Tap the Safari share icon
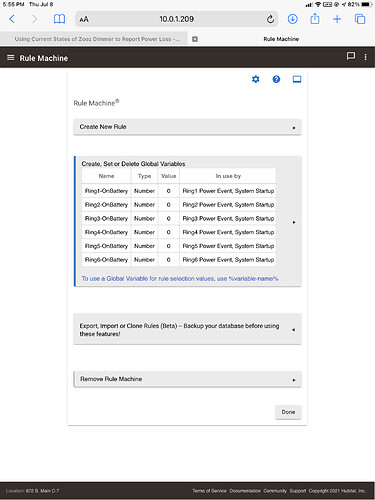Viewport: 375px width, 500px height. tap(315, 19)
